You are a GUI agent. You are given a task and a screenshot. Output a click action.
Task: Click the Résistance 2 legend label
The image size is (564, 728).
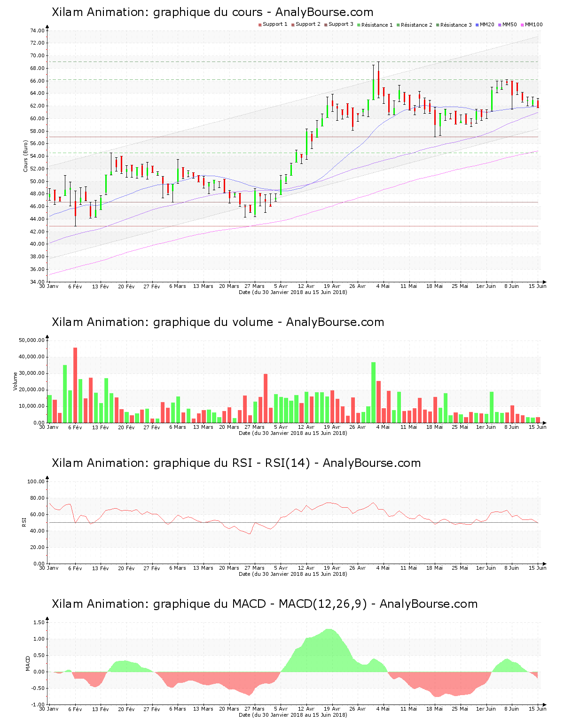[416, 25]
